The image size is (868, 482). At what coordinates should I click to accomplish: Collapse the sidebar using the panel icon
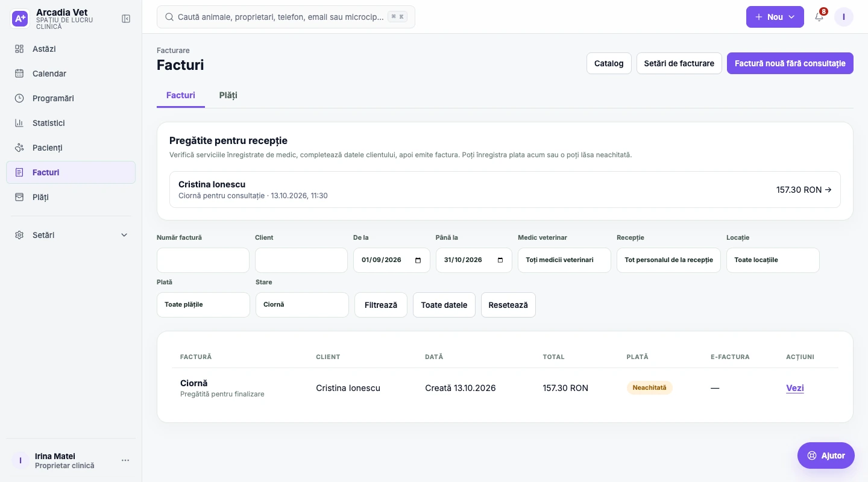(126, 19)
